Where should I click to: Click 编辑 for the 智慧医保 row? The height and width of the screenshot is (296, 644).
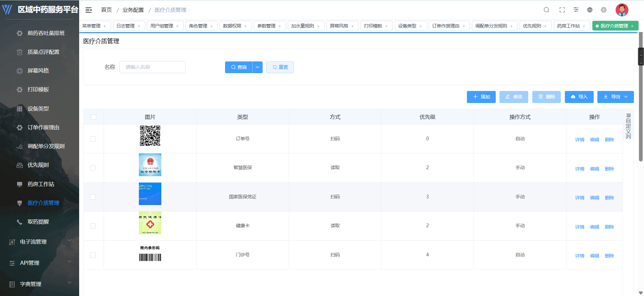(594, 169)
